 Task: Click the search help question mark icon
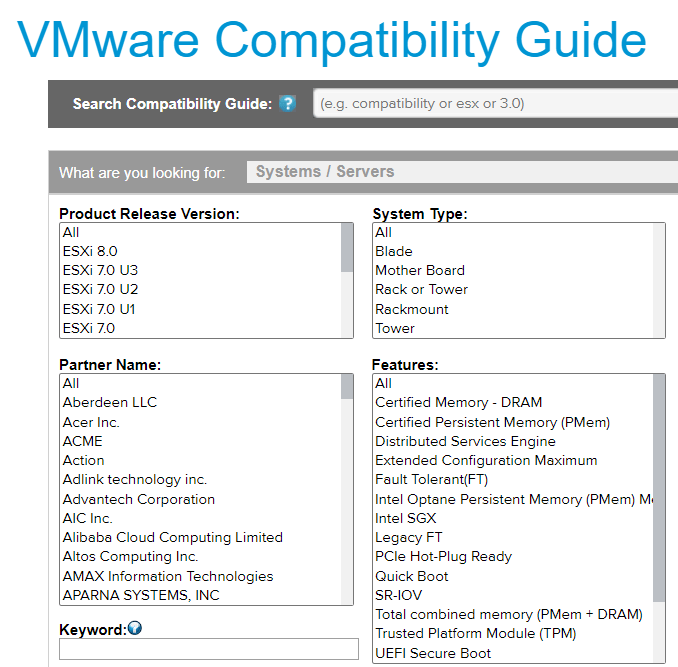coord(287,103)
